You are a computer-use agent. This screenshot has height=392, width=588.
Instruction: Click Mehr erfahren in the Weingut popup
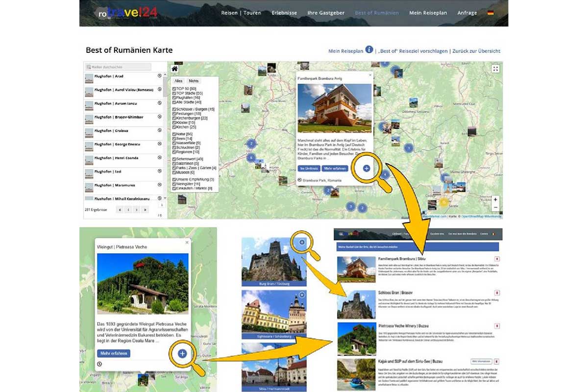(114, 353)
